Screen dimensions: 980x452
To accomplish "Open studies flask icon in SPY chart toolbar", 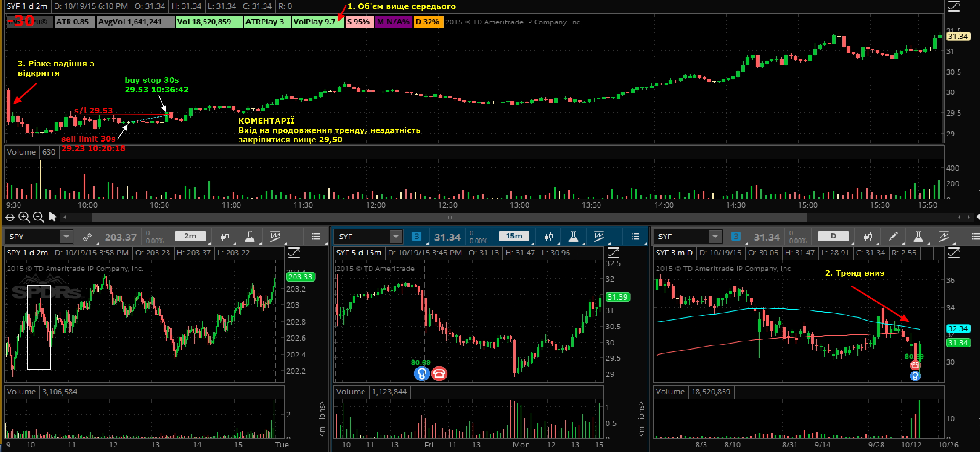I will coord(250,237).
